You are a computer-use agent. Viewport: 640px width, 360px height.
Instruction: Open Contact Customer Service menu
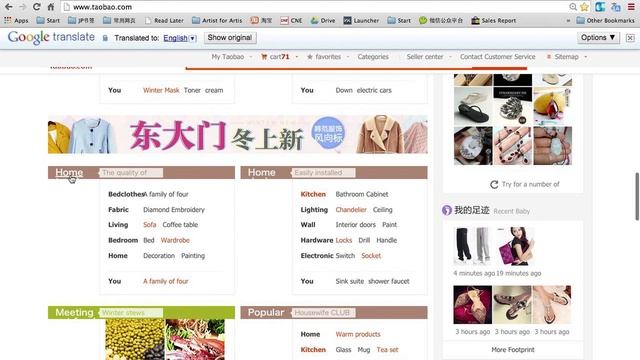497,57
